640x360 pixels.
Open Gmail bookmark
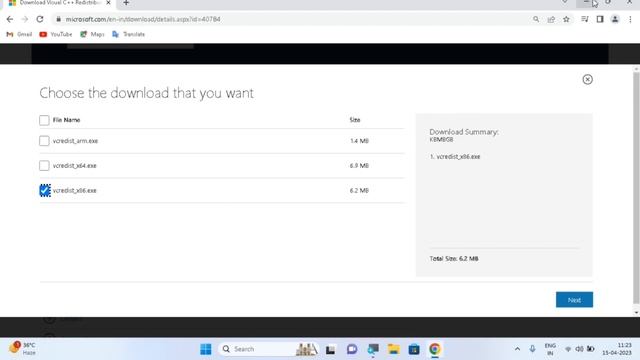19,34
